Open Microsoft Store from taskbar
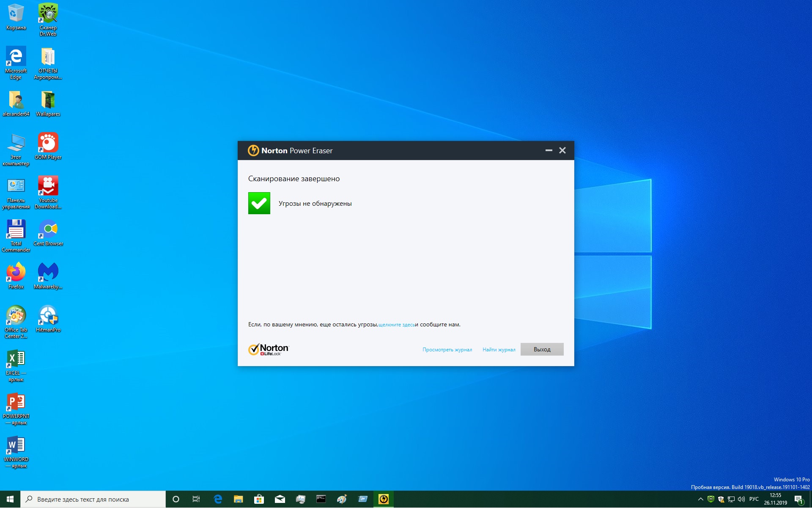Screen dimensions: 812x508 [259, 499]
